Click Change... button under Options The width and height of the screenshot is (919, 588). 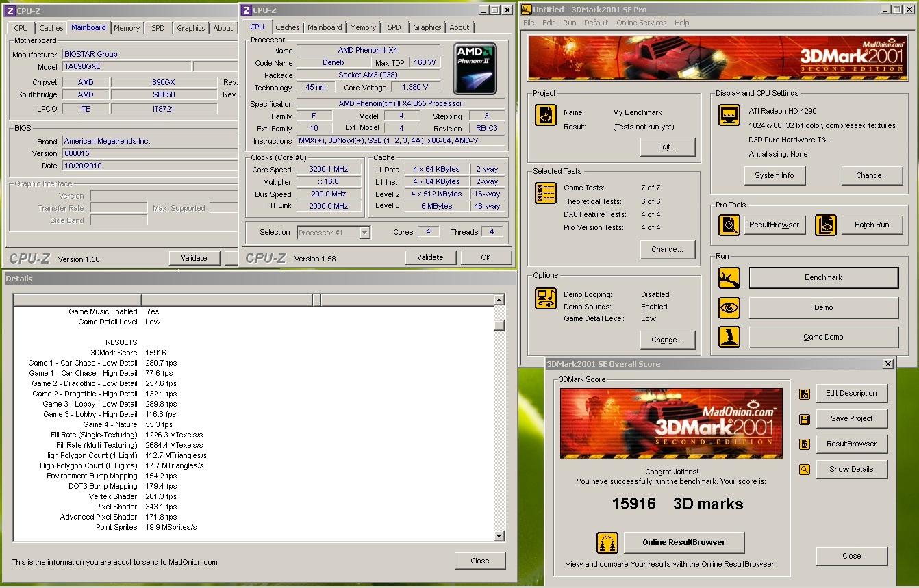[x=668, y=340]
